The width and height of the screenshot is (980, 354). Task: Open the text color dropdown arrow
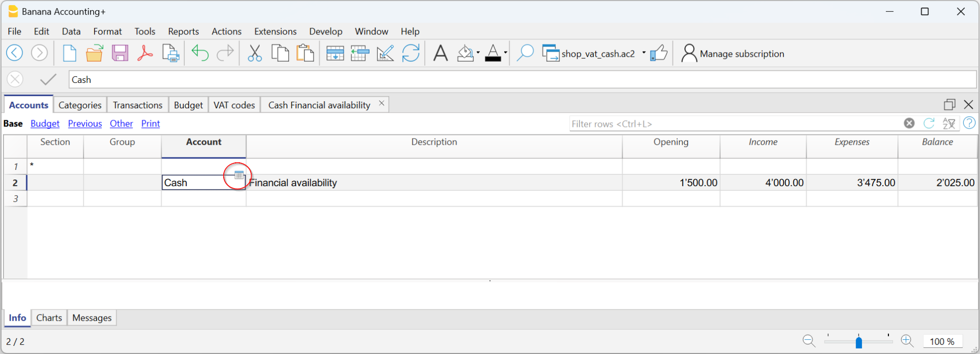505,53
